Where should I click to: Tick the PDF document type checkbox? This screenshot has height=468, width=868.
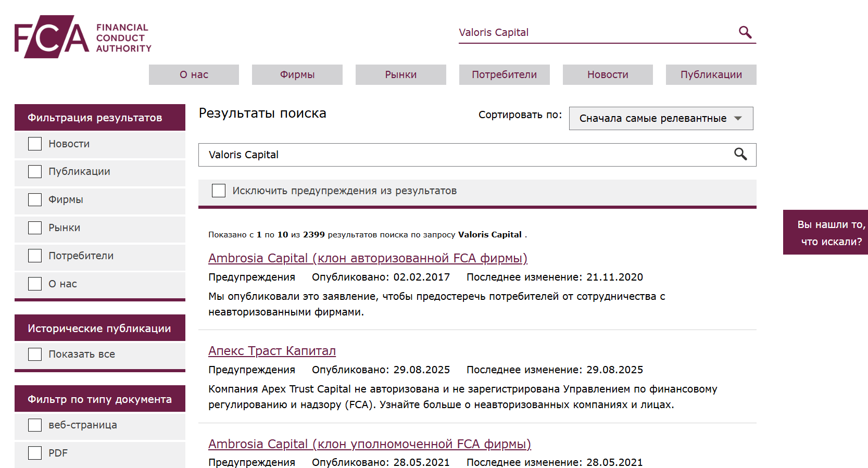pos(35,453)
